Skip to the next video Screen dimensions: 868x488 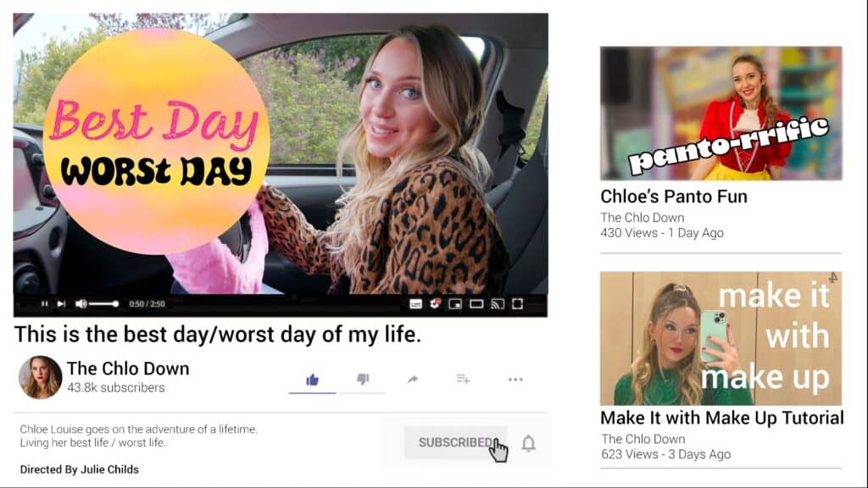point(61,304)
